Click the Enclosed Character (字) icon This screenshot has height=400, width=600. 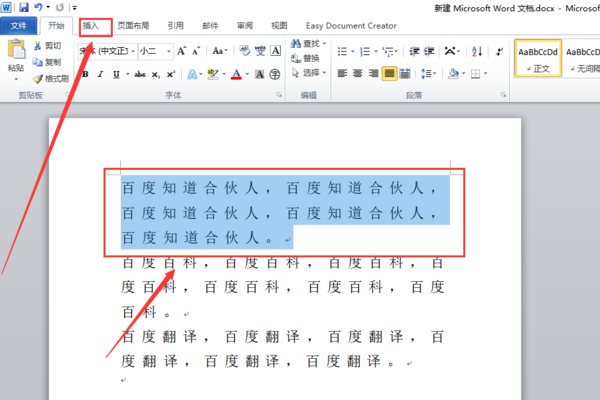point(275,74)
